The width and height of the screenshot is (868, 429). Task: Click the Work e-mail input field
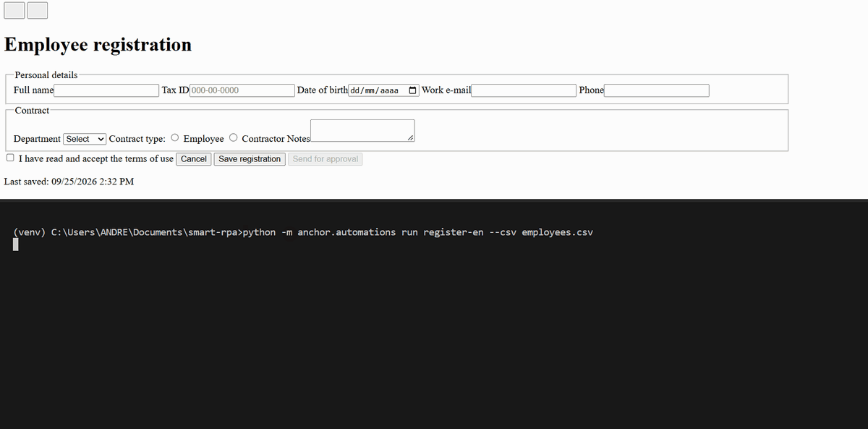point(524,90)
